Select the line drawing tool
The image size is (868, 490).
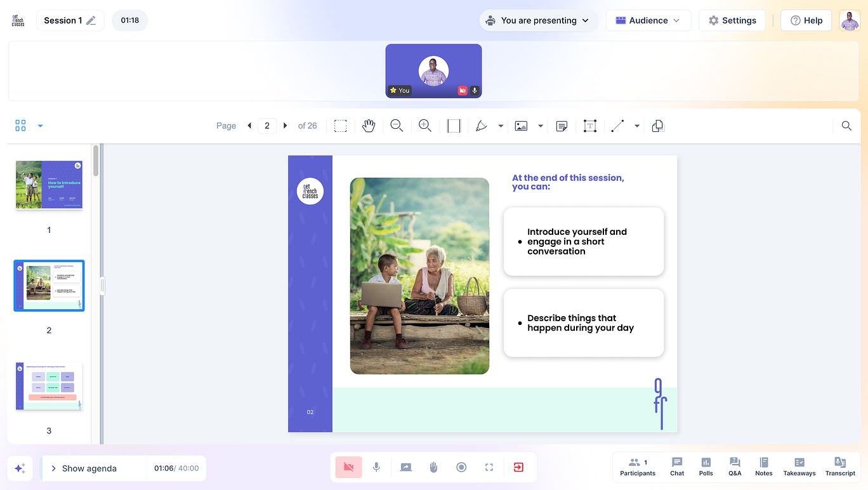(617, 126)
